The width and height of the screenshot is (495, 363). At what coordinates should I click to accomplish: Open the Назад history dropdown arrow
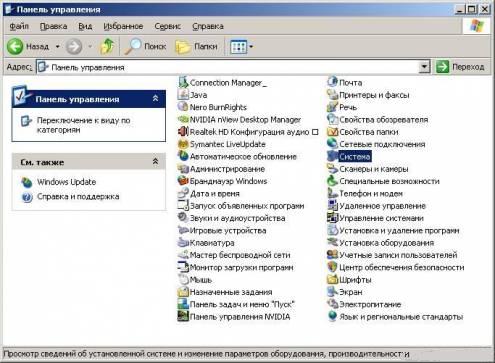57,47
